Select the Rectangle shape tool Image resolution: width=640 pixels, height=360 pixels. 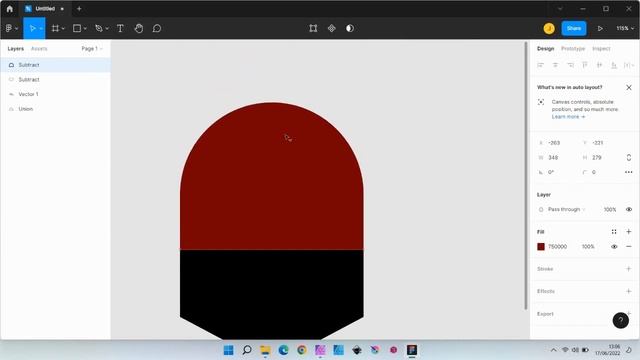tap(76, 29)
